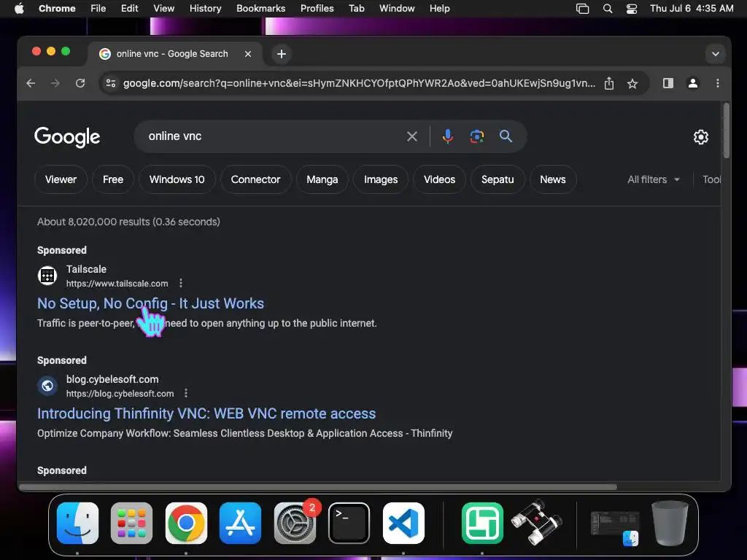Click the Google logo
Screen dimensions: 747x560
click(67, 137)
